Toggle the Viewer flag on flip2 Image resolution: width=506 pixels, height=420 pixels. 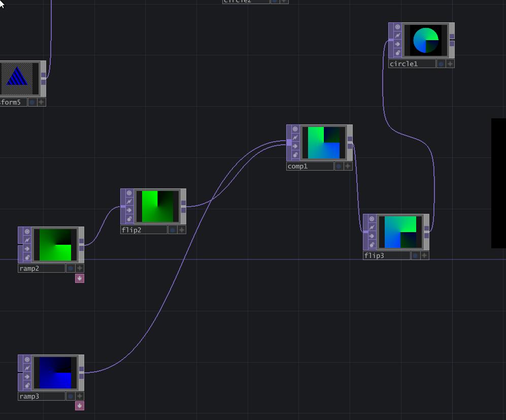click(x=129, y=193)
